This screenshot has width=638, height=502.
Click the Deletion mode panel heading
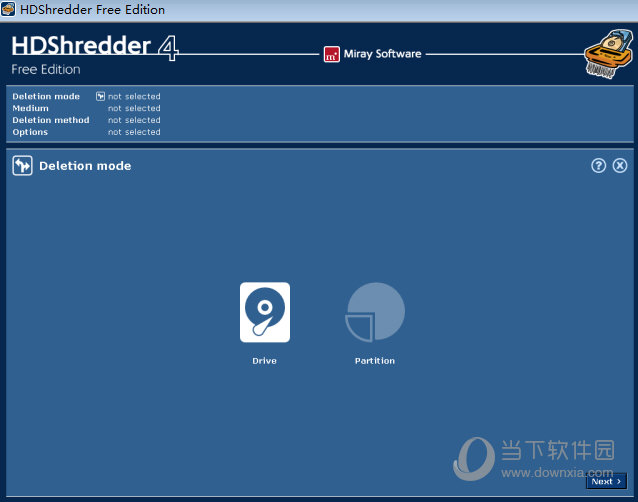[x=85, y=166]
